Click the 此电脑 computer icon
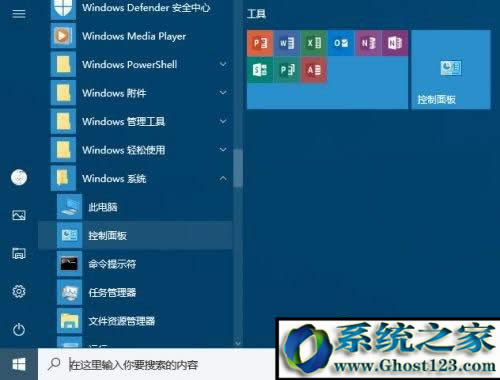Image resolution: width=500 pixels, height=380 pixels. coord(69,207)
